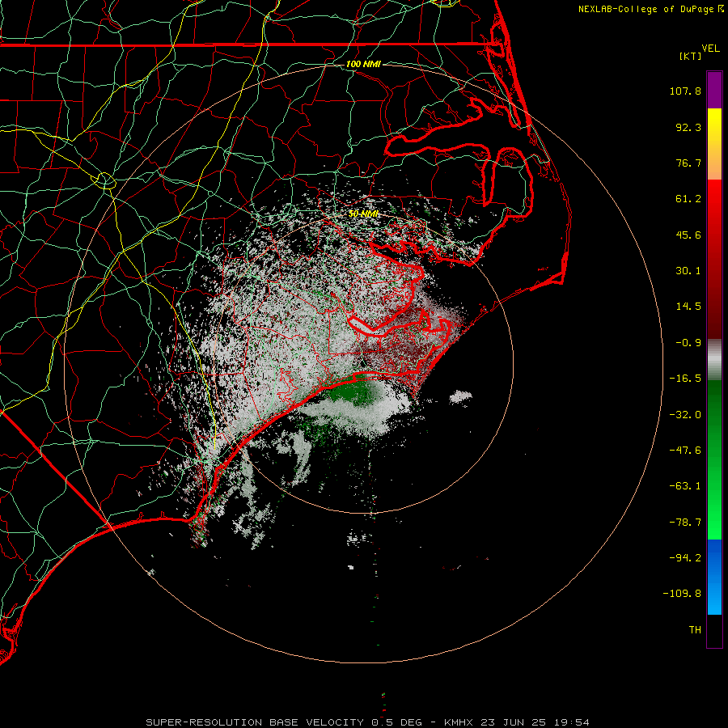
Task: Pick the yellow-orange segment of the color bar
Action: click(714, 144)
